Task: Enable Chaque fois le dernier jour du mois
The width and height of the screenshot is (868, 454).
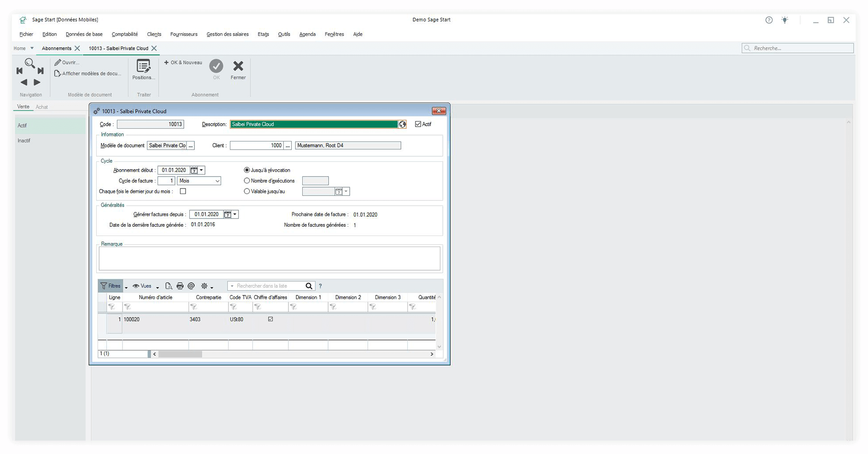Action: click(183, 191)
